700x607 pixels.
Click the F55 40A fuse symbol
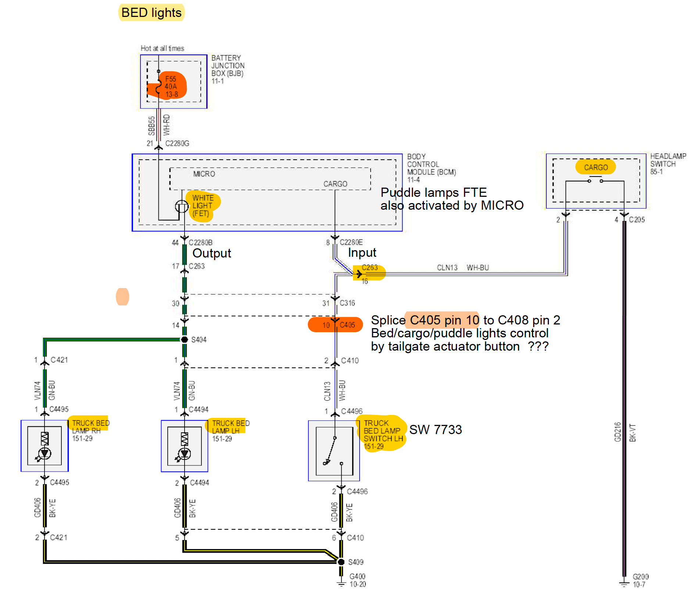tap(159, 86)
